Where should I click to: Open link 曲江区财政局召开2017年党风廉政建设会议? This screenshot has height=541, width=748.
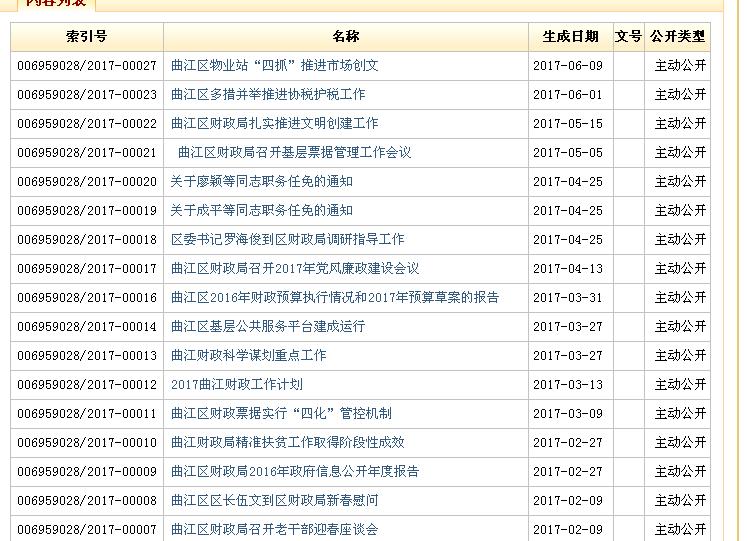295,269
